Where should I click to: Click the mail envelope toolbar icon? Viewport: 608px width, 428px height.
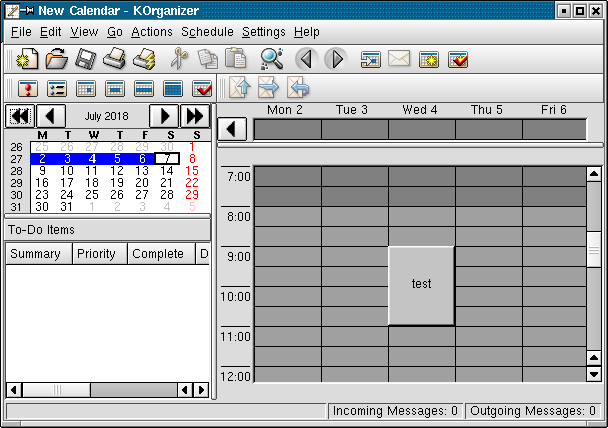399,59
